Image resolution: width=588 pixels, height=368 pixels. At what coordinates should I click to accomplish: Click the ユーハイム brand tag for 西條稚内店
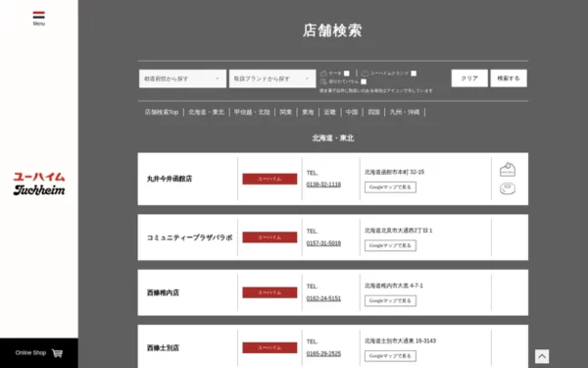tap(269, 292)
